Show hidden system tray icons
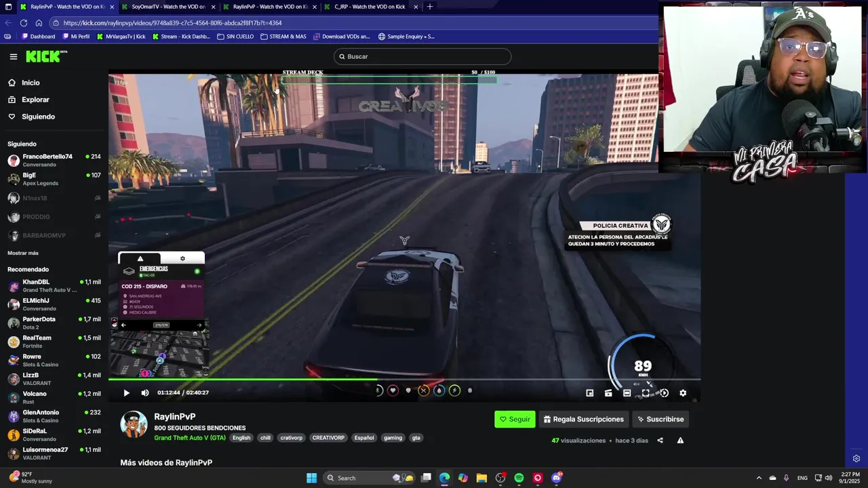The width and height of the screenshot is (868, 488). click(759, 478)
